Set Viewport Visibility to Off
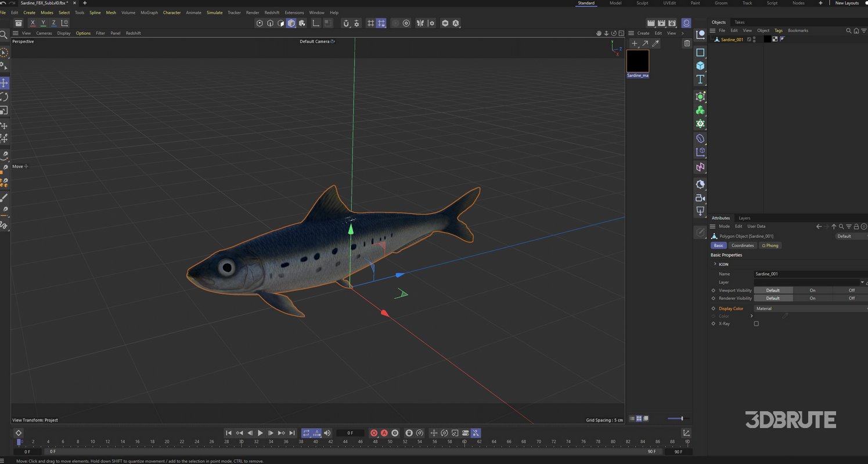The height and width of the screenshot is (464, 868). (x=851, y=290)
